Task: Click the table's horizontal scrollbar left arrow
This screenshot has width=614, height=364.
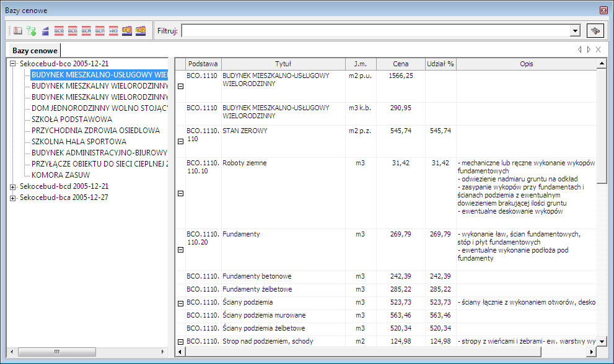Action: click(180, 352)
